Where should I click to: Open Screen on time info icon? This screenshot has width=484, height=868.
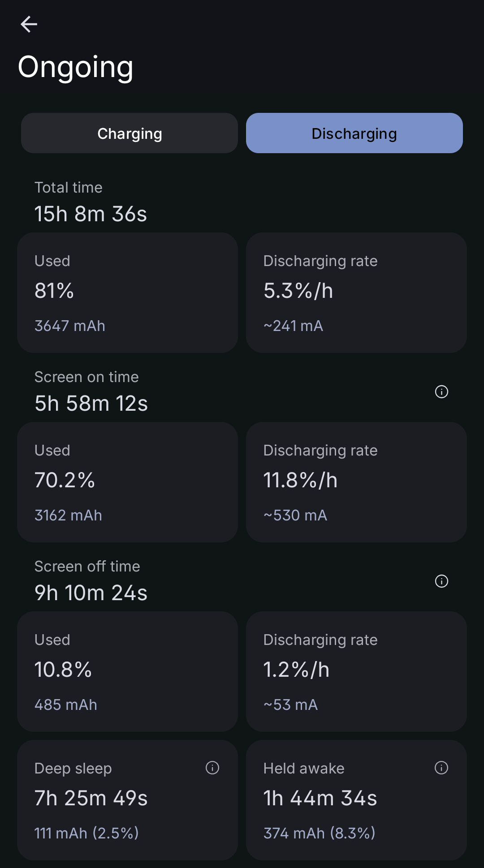click(x=441, y=392)
